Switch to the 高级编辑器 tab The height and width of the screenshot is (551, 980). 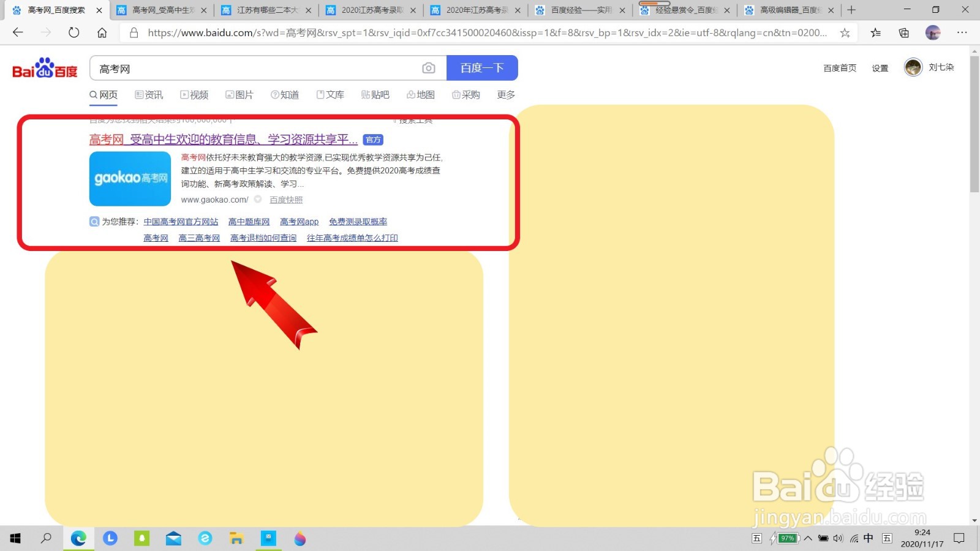pos(790,10)
